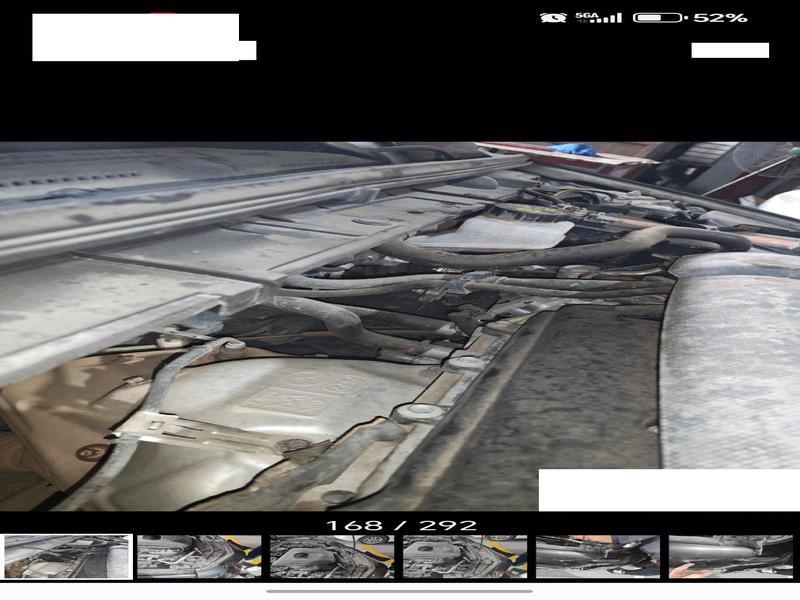Tap the white overlay box on photo corner
Screen dimensions: 800x600
click(668, 490)
